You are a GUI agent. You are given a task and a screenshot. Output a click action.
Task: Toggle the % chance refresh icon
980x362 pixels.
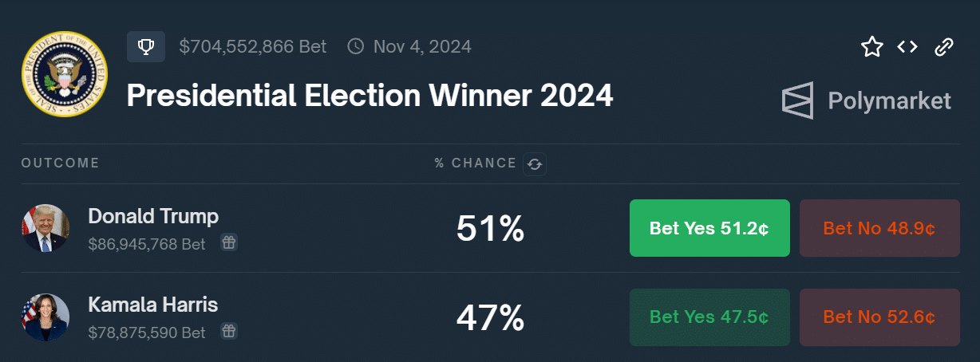(x=535, y=164)
